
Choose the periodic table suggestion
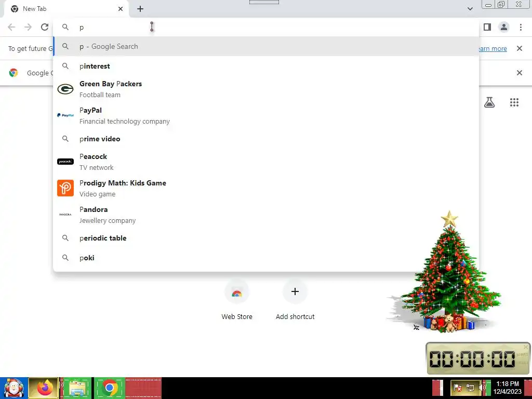(x=266, y=238)
